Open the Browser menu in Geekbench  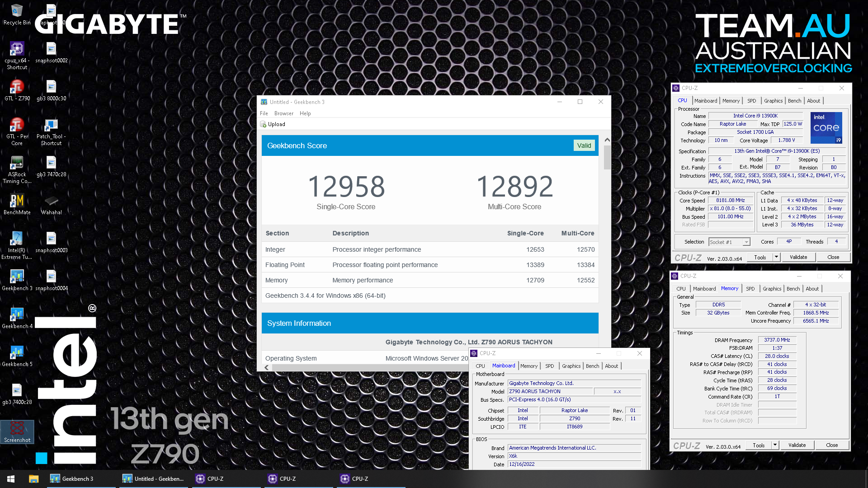tap(284, 113)
